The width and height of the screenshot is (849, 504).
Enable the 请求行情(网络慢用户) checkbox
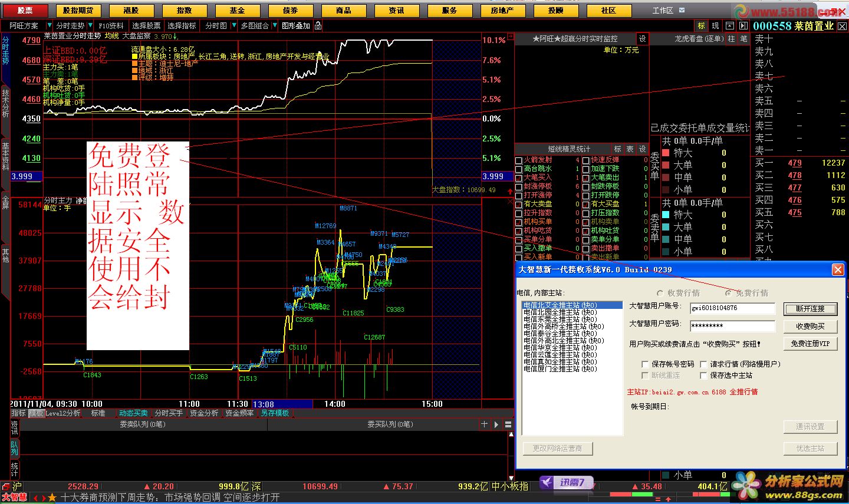(703, 364)
